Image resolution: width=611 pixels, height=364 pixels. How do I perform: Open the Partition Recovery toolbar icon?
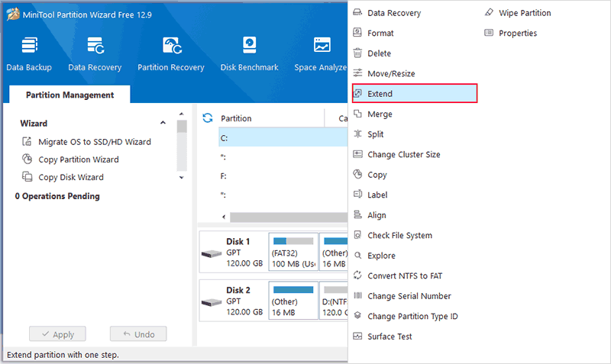[170, 53]
